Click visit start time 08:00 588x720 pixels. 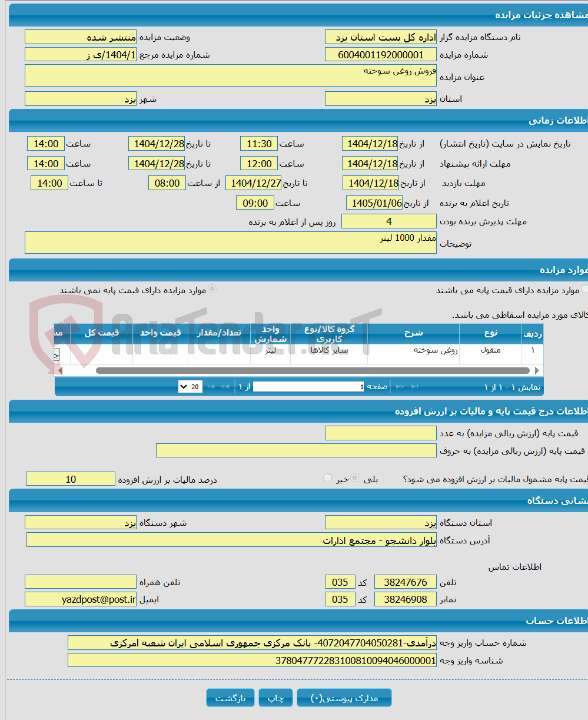[167, 183]
